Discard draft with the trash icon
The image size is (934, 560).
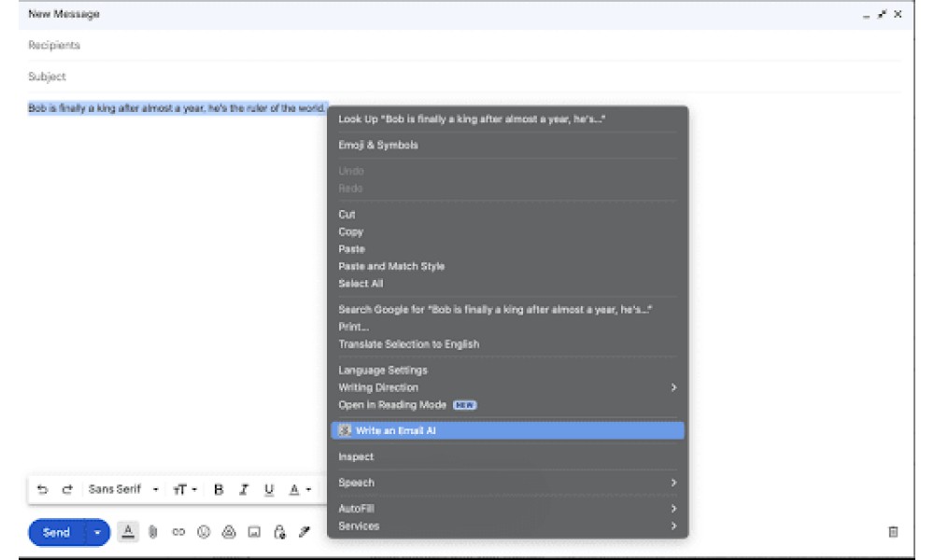[893, 531]
